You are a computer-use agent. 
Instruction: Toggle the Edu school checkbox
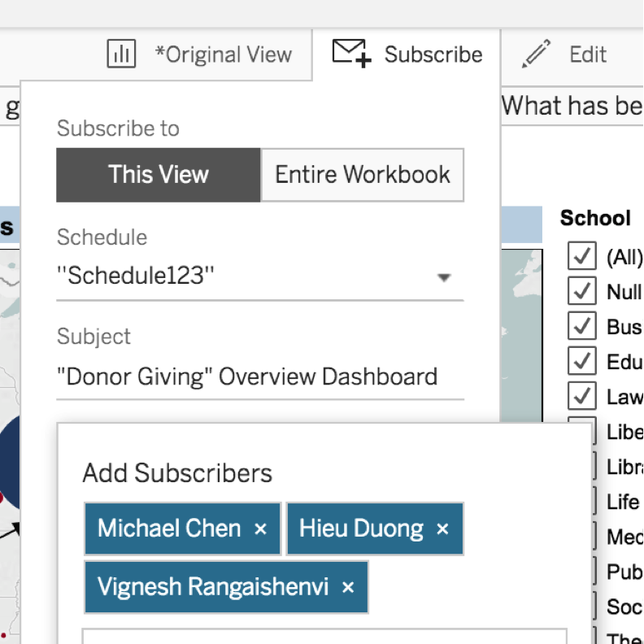pos(581,360)
